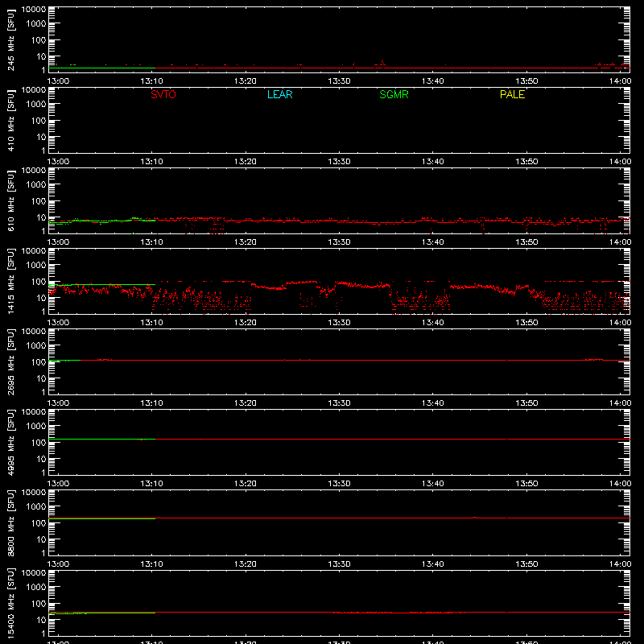The height and width of the screenshot is (644, 644).
Task: Click the small red burst near 13:34 at 245 MHz
Action: click(382, 63)
